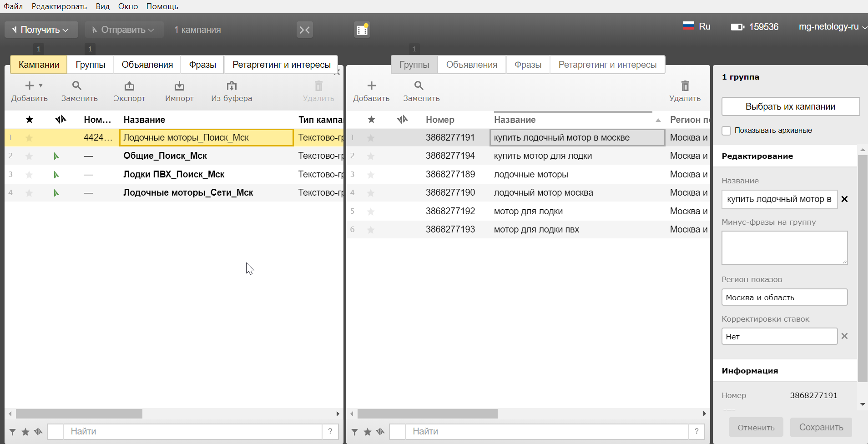This screenshot has width=868, height=444.
Task: Switch to 'Объявления' tab in right panel
Action: 471,65
